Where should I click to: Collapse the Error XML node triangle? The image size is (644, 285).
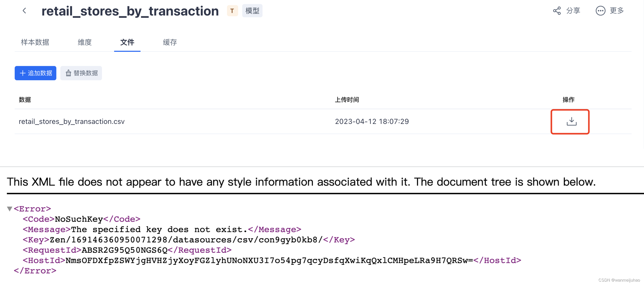tap(10, 209)
